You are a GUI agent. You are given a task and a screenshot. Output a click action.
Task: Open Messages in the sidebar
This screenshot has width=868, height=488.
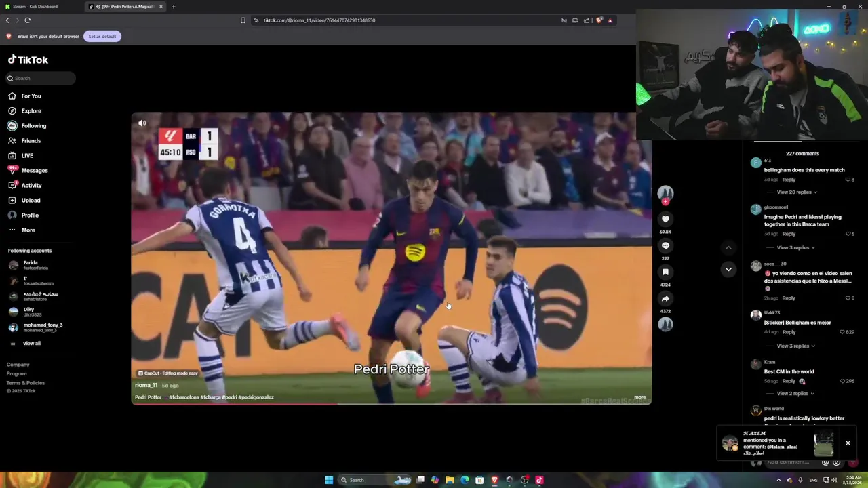pos(34,171)
